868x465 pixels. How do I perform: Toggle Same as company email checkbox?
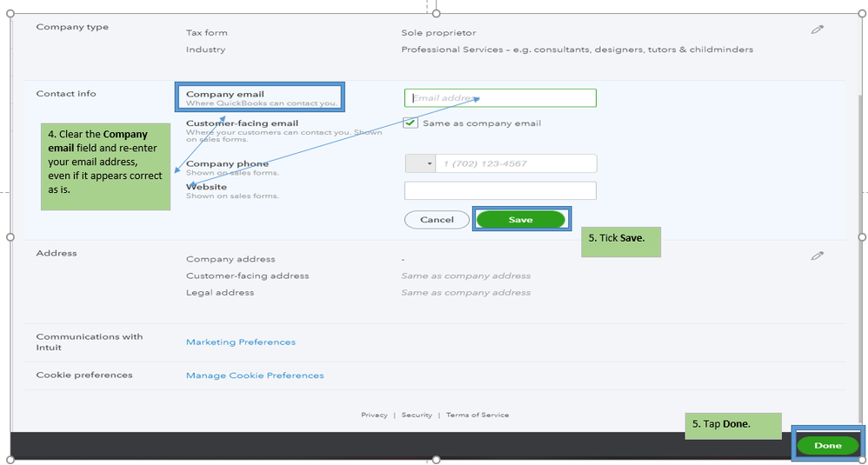[x=411, y=123]
